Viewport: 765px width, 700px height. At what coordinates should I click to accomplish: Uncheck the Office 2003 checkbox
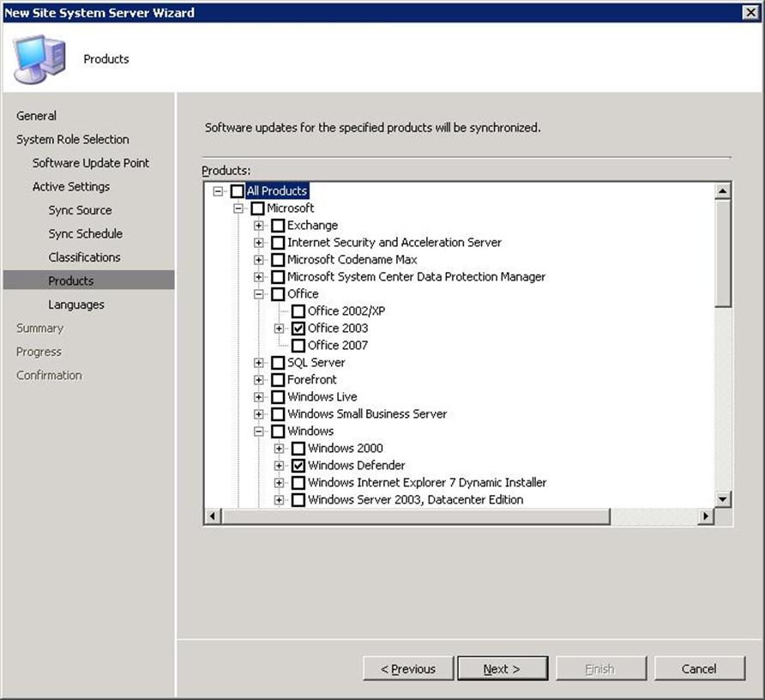(298, 328)
